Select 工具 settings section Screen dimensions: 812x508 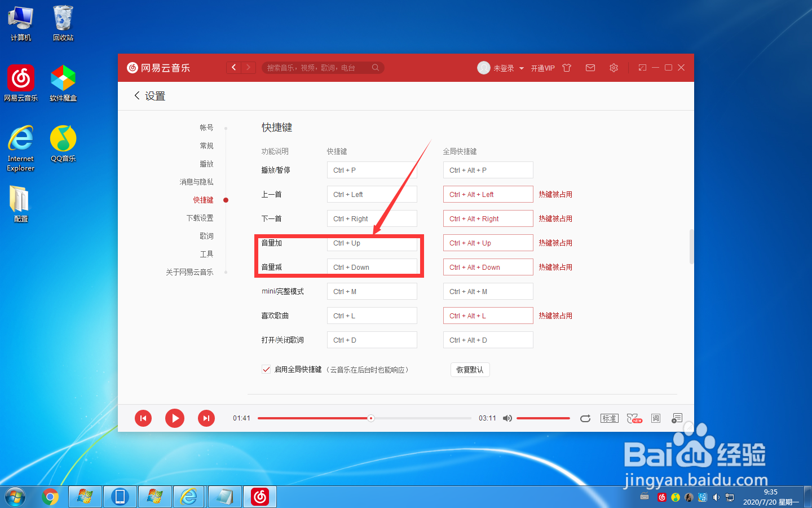206,254
